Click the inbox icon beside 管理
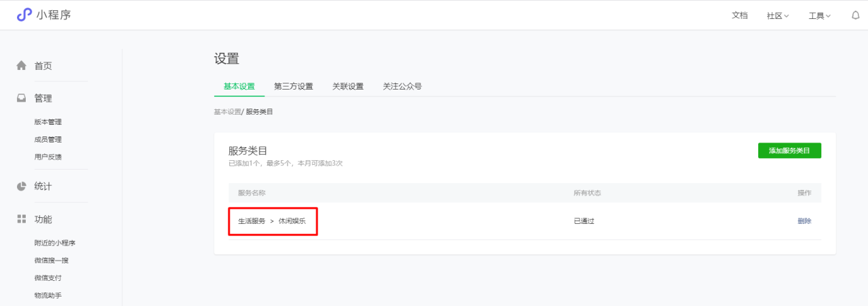868x306 pixels. click(21, 98)
